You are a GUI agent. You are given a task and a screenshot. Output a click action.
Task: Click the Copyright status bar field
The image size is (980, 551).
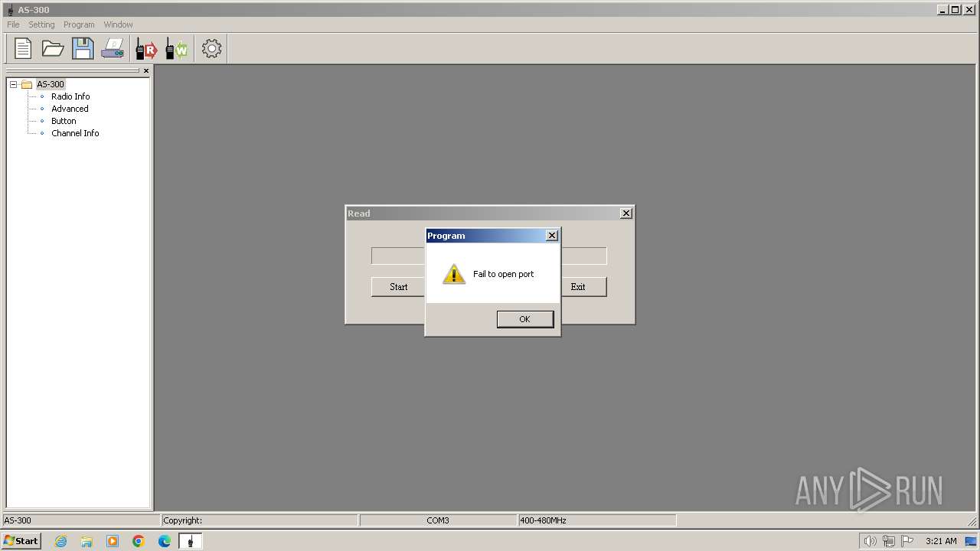point(260,520)
